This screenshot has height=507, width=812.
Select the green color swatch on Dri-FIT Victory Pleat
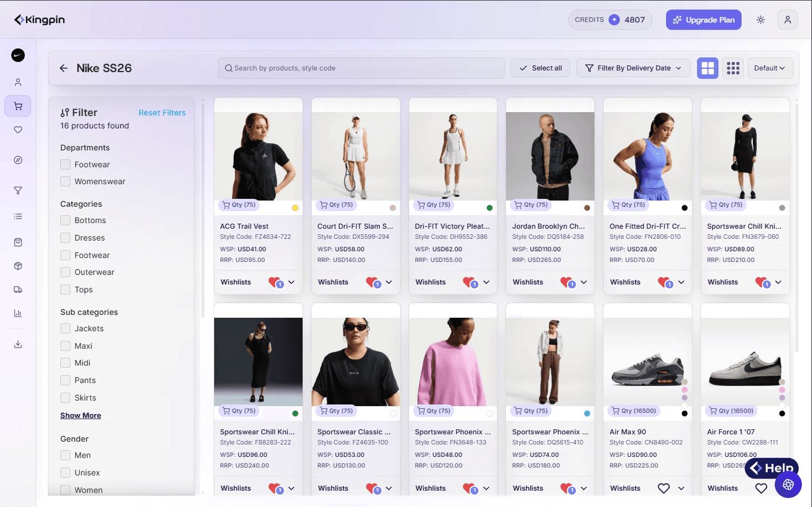tap(490, 208)
